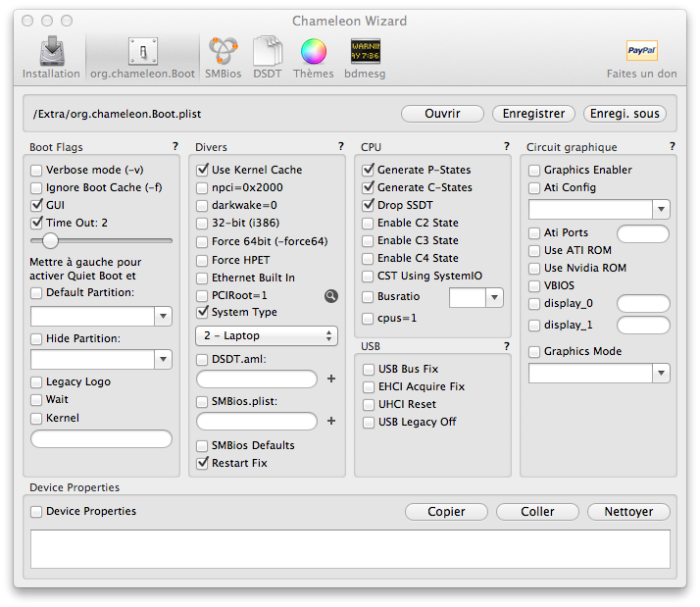Click the Nettoyer button
This screenshot has height=607, width=700.
click(x=628, y=512)
